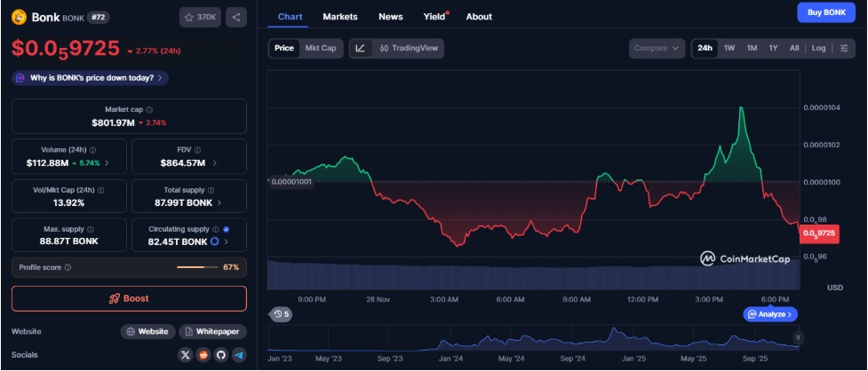Open the Compare dropdown
Screen dimensions: 868x371
[x=657, y=48]
